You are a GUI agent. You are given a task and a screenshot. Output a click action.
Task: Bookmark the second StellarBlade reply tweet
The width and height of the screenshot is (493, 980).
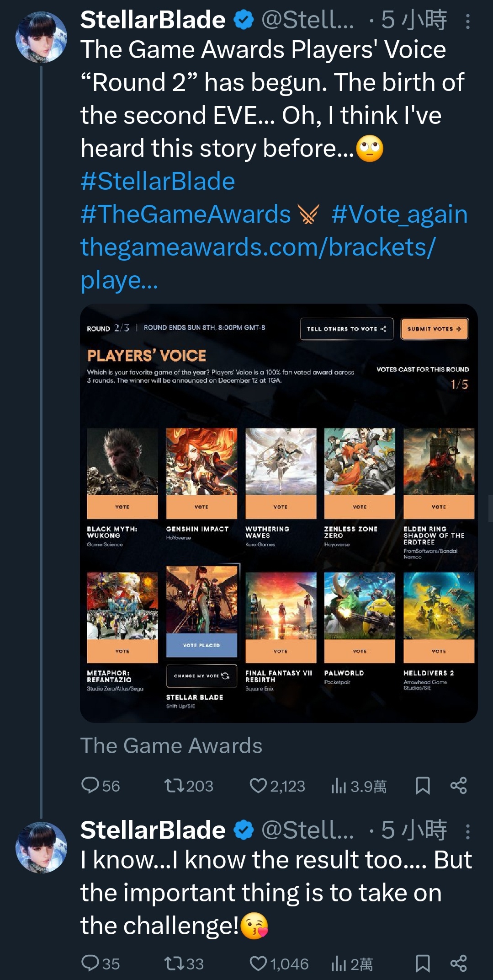coord(423,963)
